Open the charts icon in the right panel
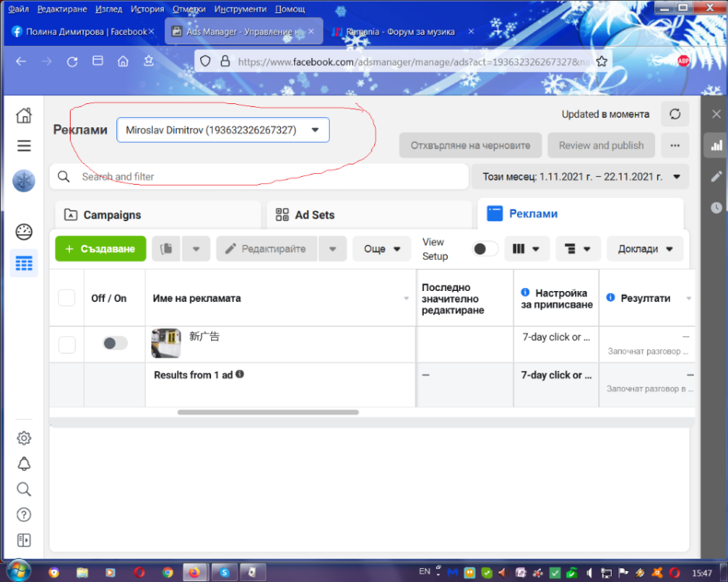The height and width of the screenshot is (582, 728). tap(716, 145)
